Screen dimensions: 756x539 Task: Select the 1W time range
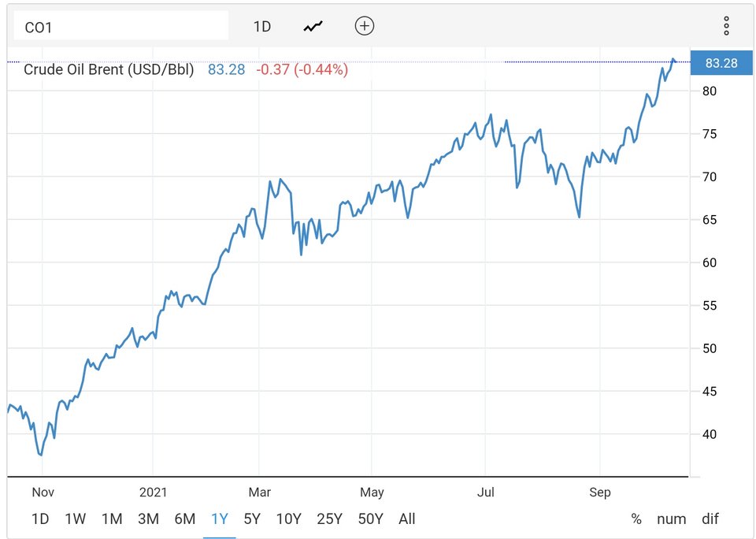pos(76,519)
